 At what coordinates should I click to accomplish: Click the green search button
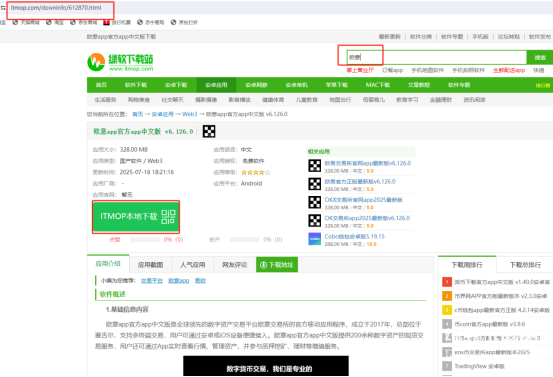pos(540,57)
